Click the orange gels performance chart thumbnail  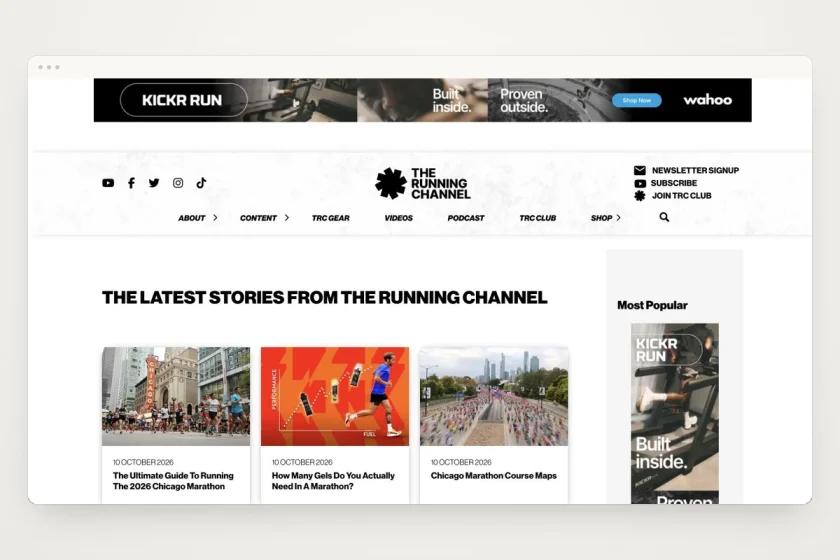click(x=335, y=396)
